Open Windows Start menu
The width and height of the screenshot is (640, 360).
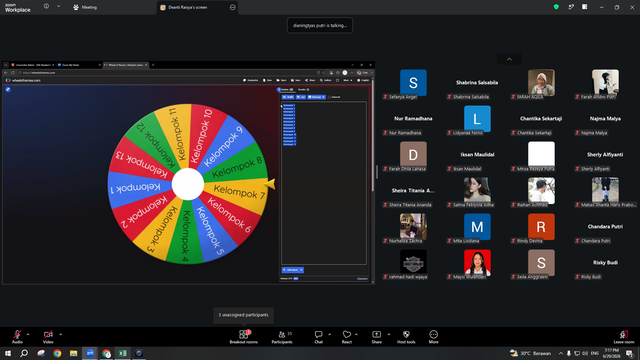click(8, 353)
